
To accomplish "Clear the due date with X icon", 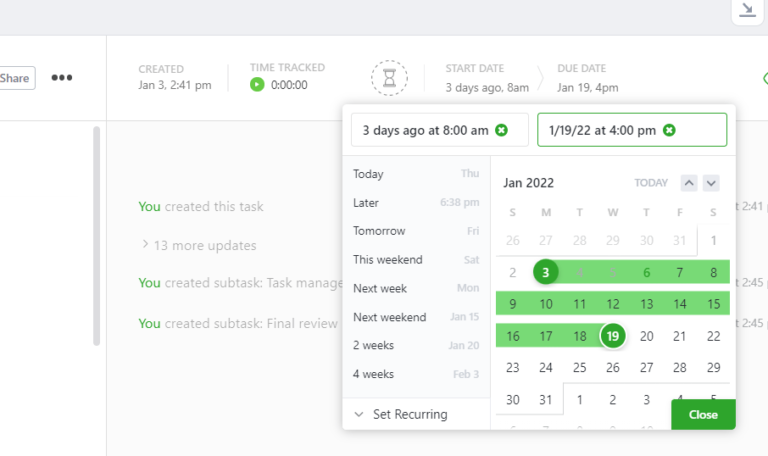I will [669, 130].
